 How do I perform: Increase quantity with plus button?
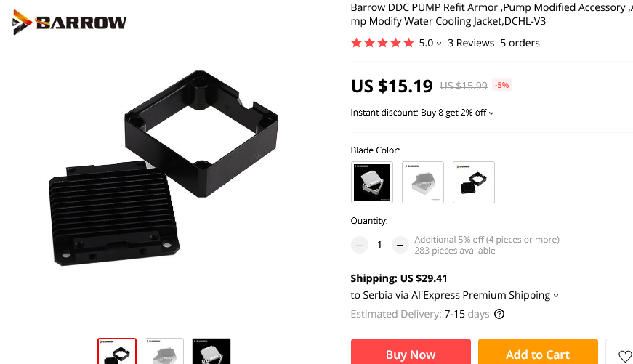tap(400, 245)
